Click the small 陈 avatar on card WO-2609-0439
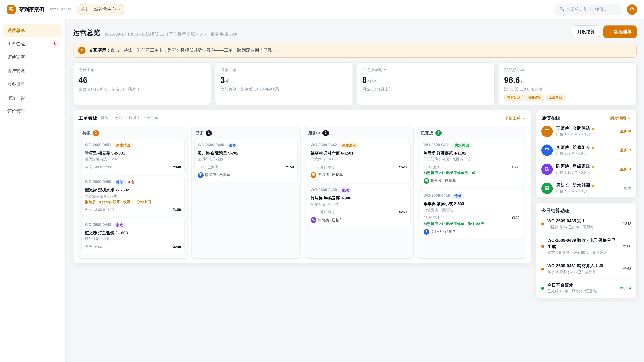644x362 pixels. [x=313, y=220]
